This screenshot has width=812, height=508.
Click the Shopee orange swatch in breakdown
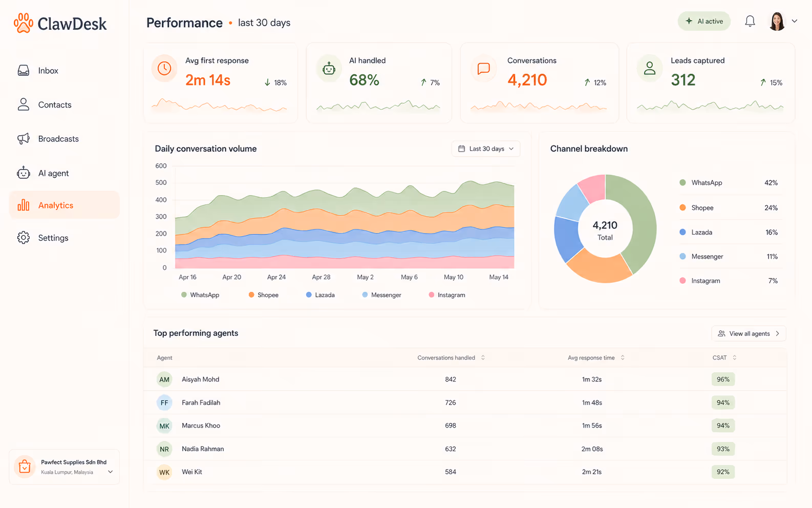click(x=682, y=207)
